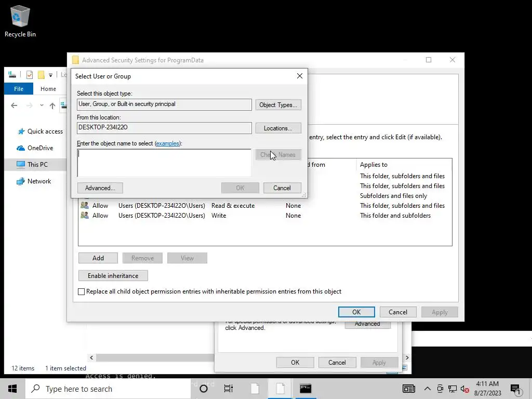The image size is (532, 399).
Task: Open Customize Quick Access Toolbar dropdown
Action: (x=50, y=75)
